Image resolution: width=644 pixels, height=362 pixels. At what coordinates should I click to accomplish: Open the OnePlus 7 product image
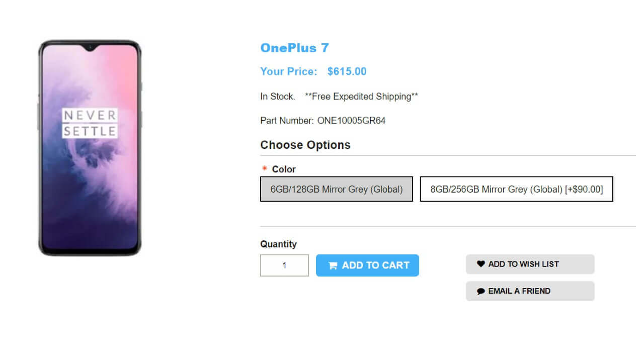coord(90,148)
